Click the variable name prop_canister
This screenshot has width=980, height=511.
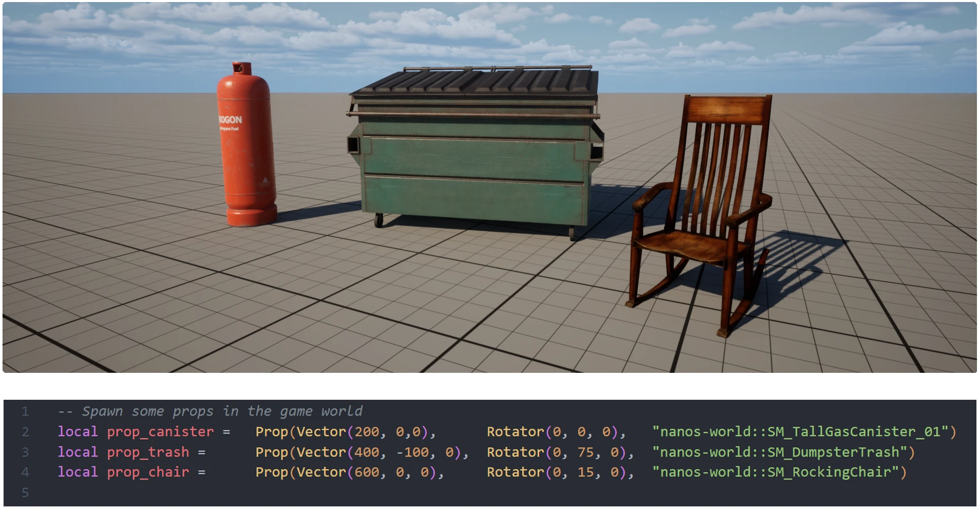160,432
